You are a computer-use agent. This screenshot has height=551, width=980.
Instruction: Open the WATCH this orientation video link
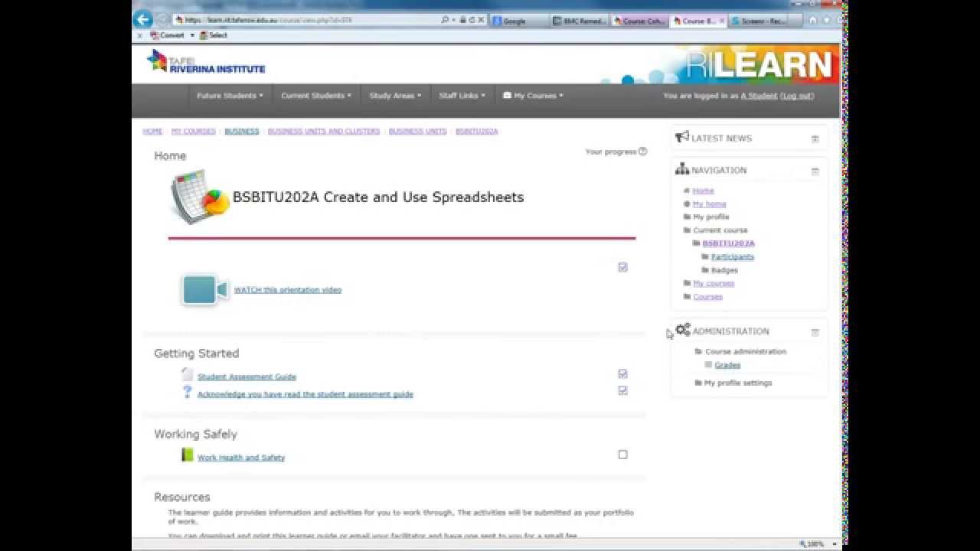[288, 290]
